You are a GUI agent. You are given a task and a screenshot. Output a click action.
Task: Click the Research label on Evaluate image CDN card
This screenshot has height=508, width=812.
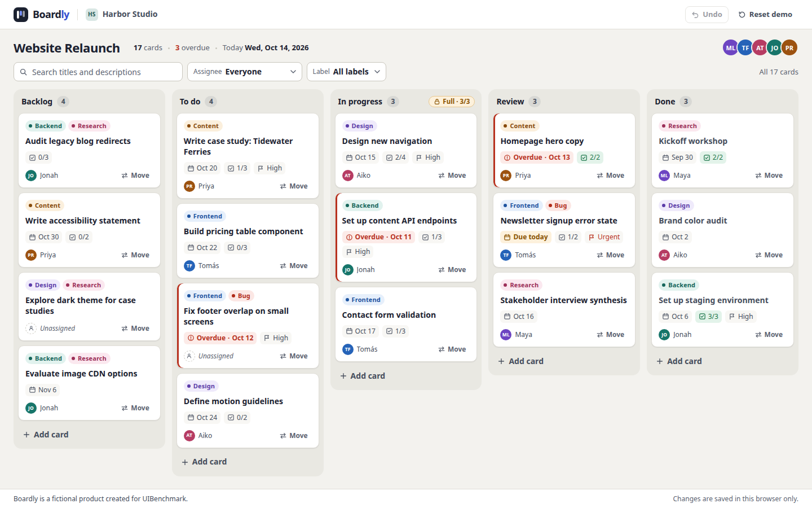[89, 358]
